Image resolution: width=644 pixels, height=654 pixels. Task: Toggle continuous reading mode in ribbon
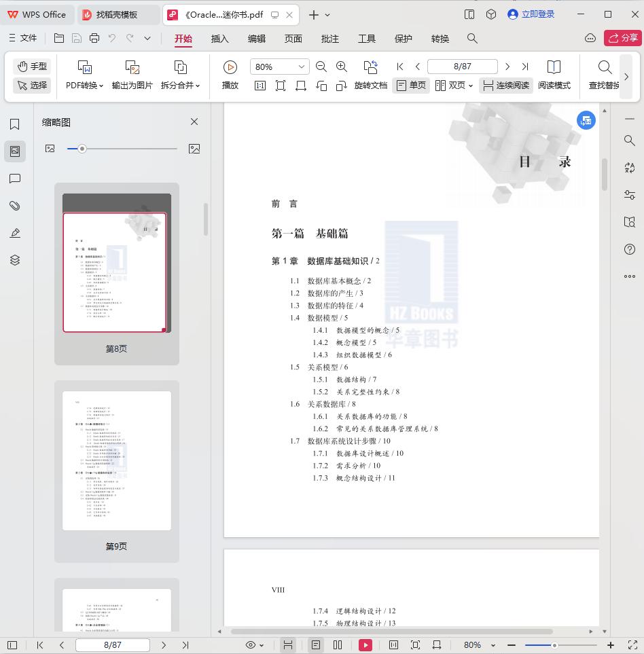[506, 86]
